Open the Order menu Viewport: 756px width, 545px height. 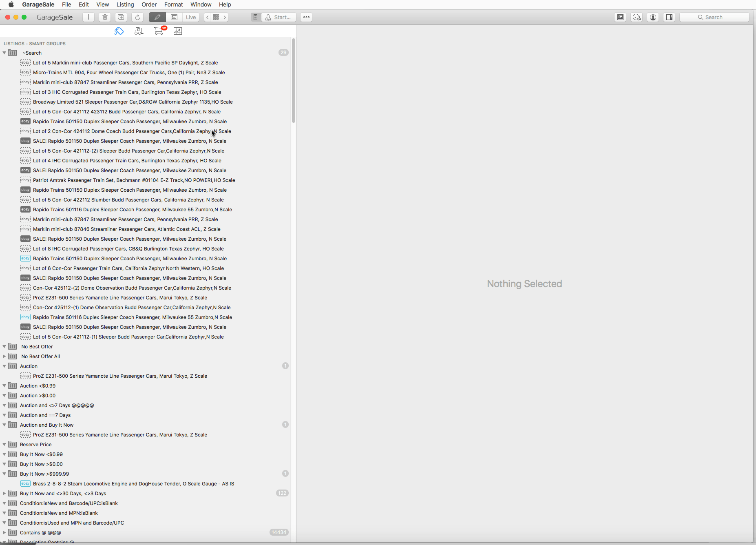click(x=149, y=4)
